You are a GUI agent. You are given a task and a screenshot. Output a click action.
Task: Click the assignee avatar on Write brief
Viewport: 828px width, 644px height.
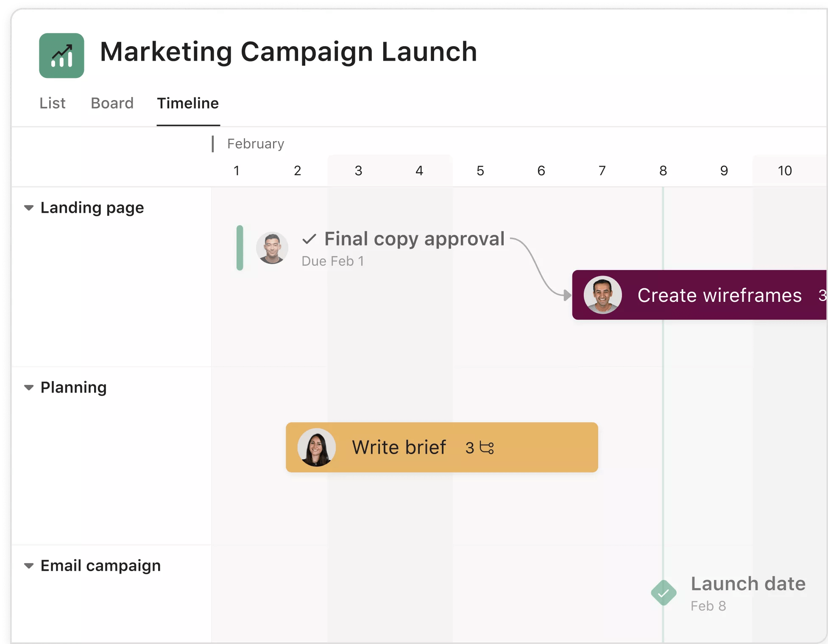(317, 447)
